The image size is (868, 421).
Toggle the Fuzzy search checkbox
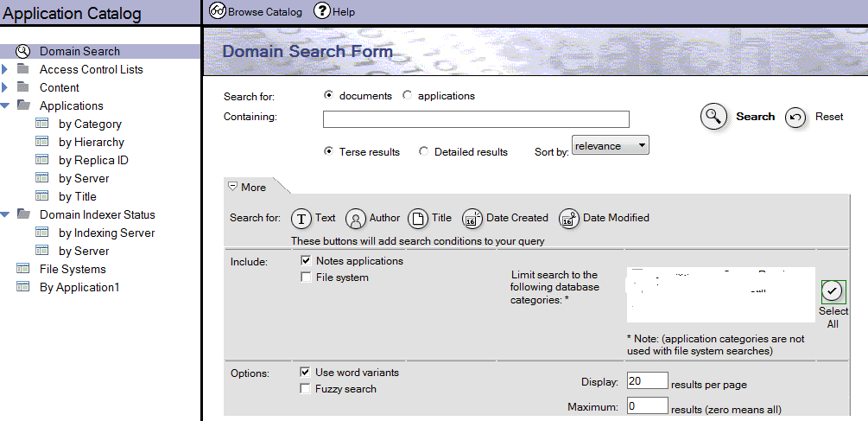306,389
